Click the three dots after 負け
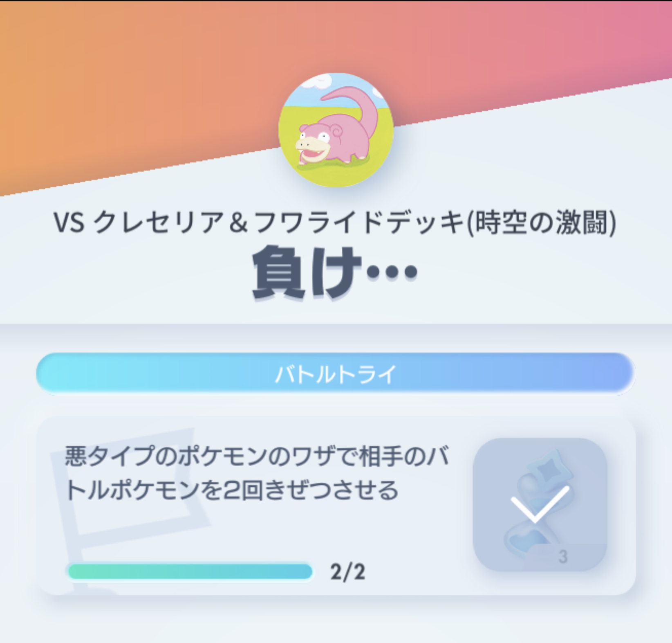672x643 pixels. pyautogui.click(x=392, y=272)
